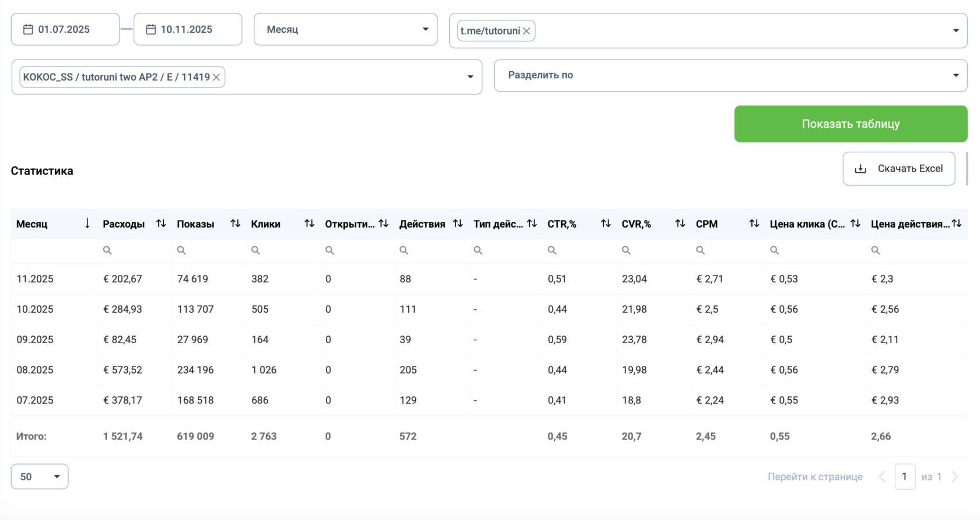Click search icon under Действия column

pyautogui.click(x=404, y=250)
